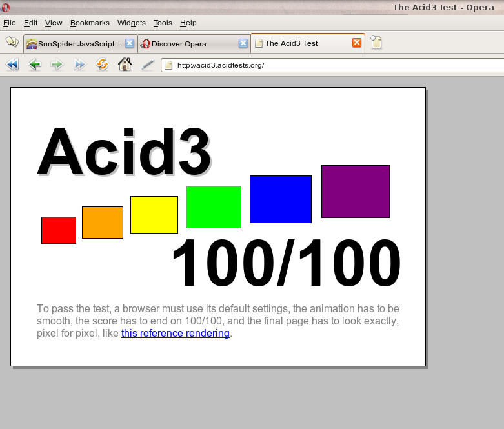
Task: Click the Opera logo in the title bar
Action: click(5, 7)
